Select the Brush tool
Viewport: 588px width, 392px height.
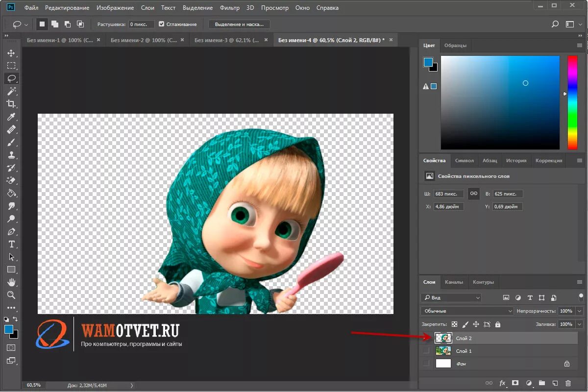pyautogui.click(x=11, y=142)
